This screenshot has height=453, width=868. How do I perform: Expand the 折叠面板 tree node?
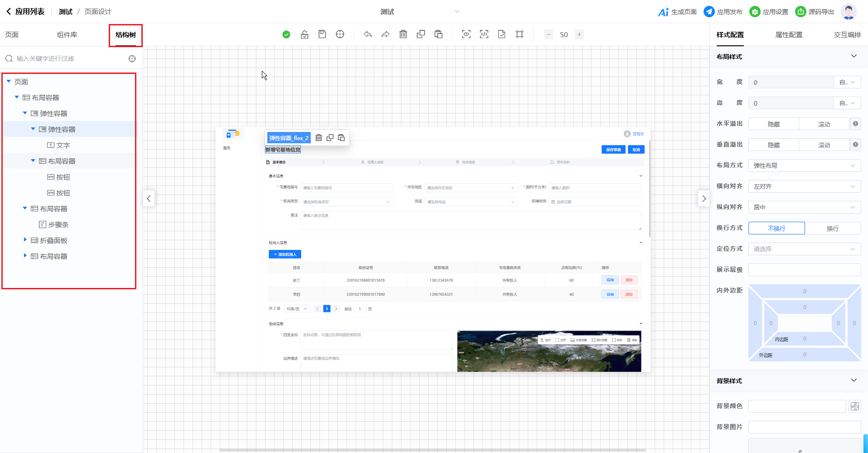coord(25,240)
